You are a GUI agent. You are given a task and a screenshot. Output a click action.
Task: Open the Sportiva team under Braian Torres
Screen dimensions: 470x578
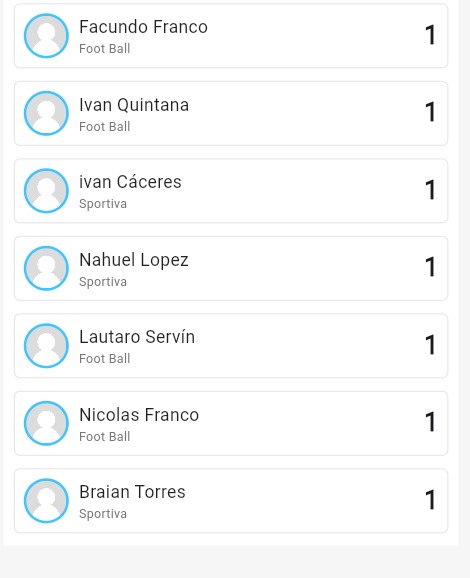[103, 514]
